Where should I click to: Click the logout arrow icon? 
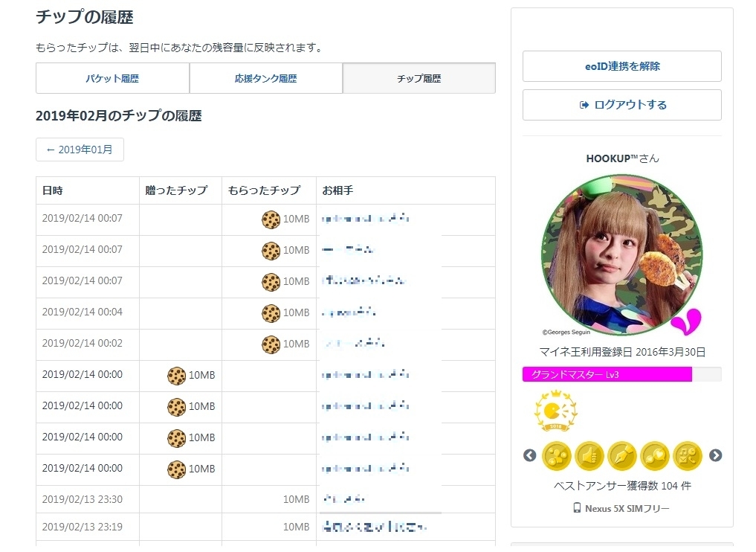[584, 105]
